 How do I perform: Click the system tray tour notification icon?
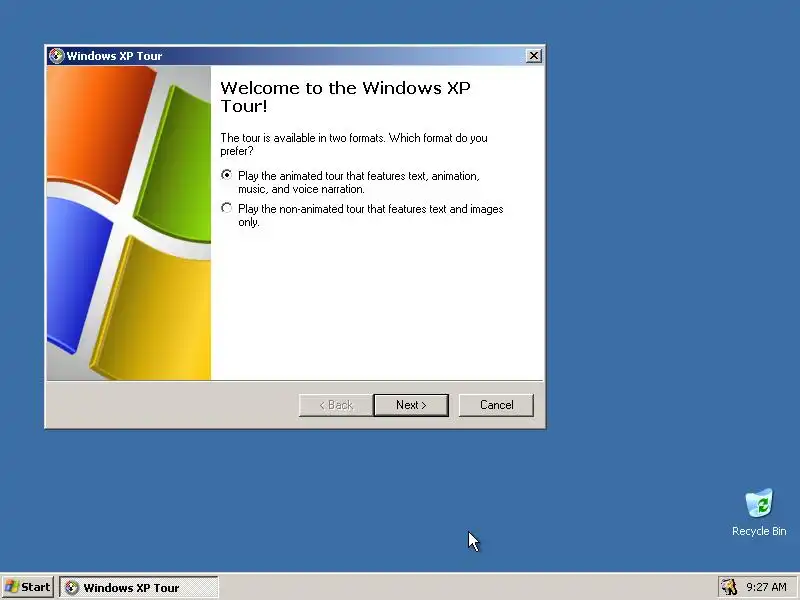729,587
